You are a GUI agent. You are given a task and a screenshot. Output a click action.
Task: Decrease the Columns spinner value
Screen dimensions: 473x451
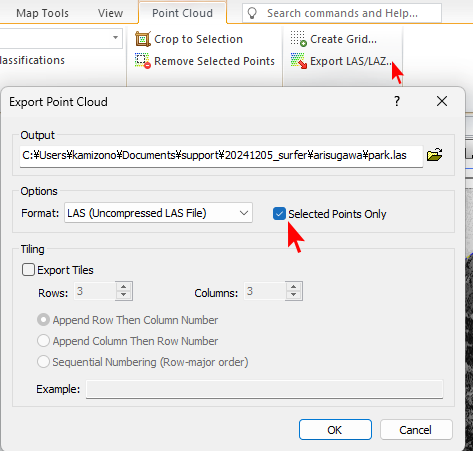point(294,295)
